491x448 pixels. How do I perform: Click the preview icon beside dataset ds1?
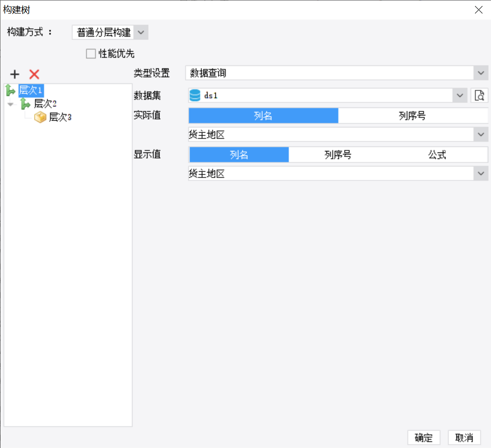[479, 95]
